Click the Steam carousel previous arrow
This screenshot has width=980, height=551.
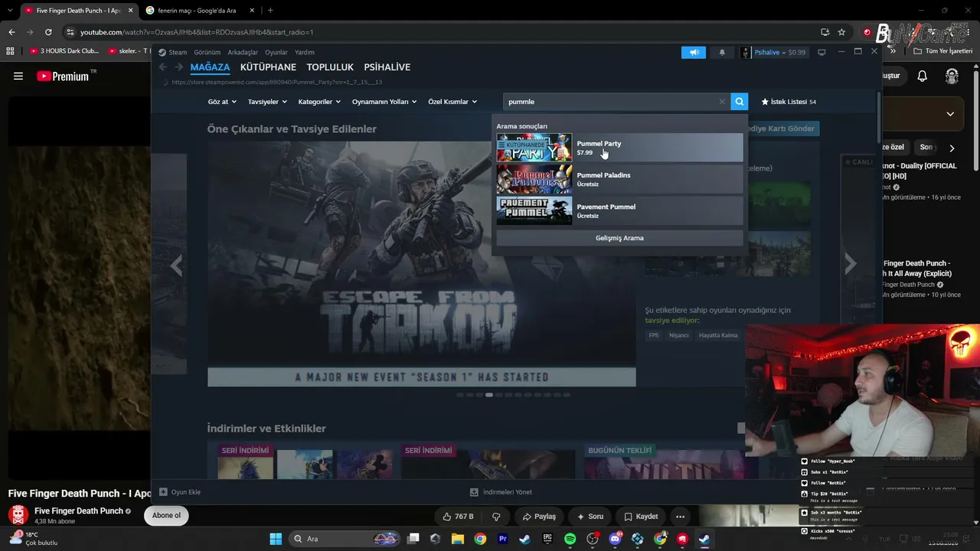click(177, 265)
